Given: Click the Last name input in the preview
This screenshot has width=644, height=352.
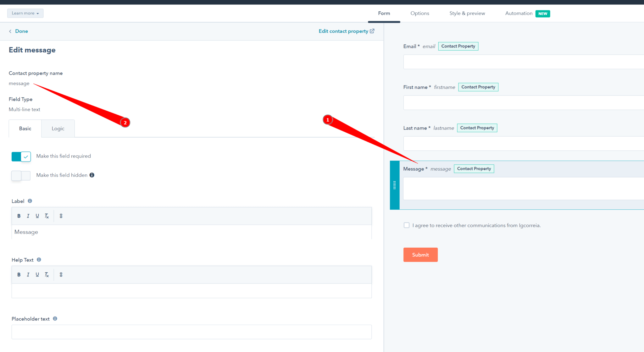Looking at the screenshot, I should tap(524, 144).
